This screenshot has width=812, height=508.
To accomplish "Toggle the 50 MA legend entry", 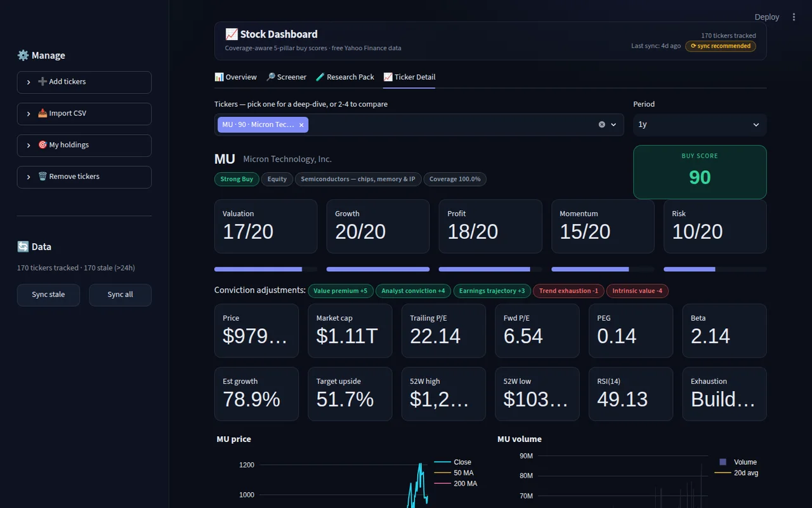I will tap(454, 473).
